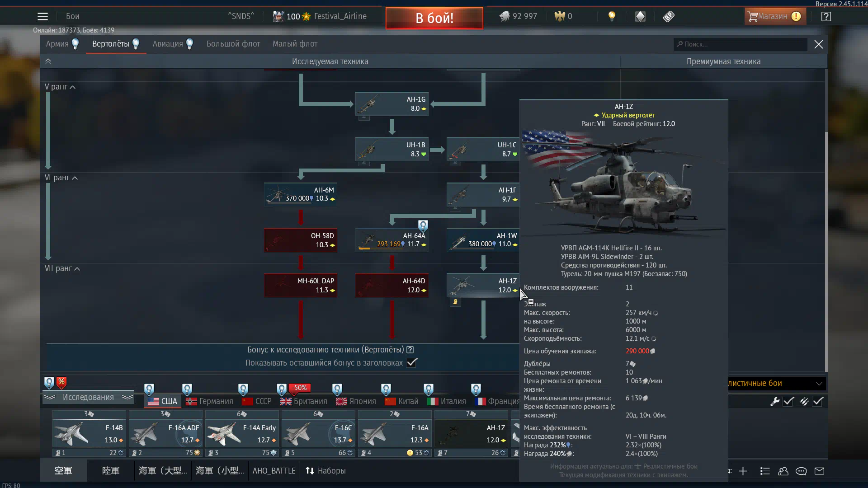The height and width of the screenshot is (488, 868).
Task: Select the locked OH-58D helicopter node
Action: 301,240
